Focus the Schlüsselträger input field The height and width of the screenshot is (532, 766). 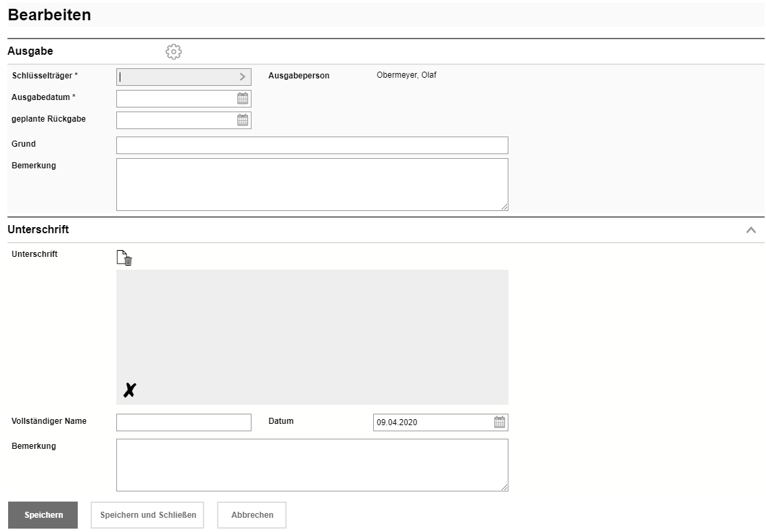(x=176, y=77)
